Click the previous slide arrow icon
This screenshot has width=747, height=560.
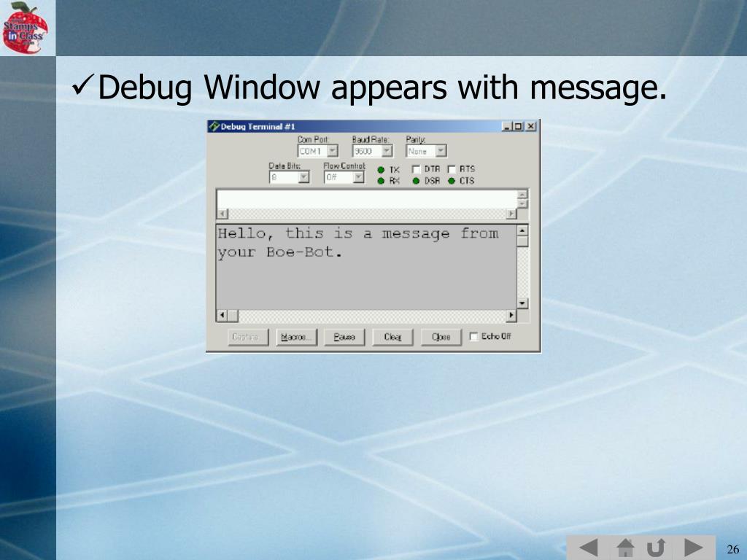click(x=588, y=547)
